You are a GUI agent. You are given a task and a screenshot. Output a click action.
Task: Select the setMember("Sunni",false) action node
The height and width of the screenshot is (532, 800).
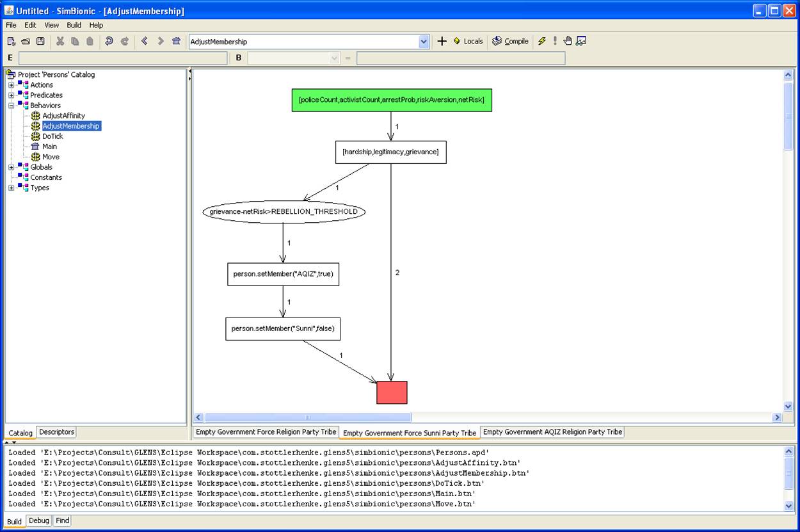[x=283, y=329]
